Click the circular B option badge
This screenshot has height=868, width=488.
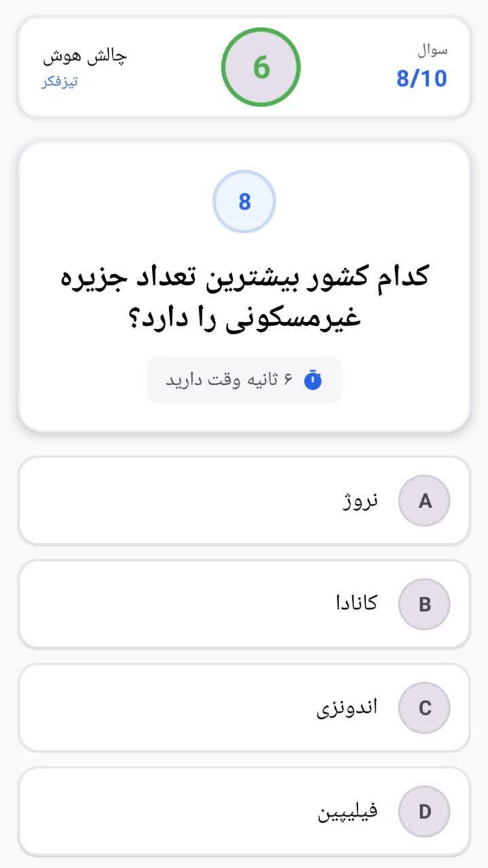tap(424, 604)
